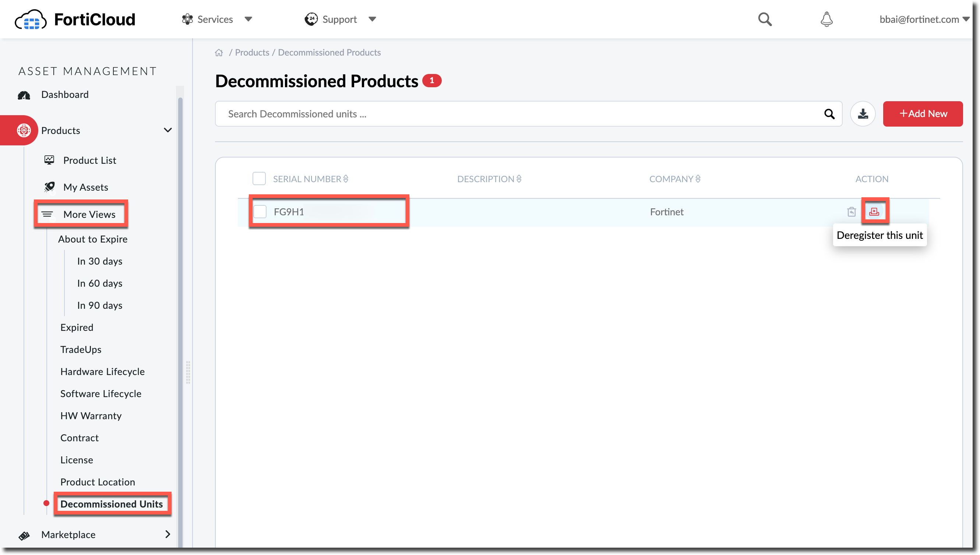980x555 pixels.
Task: Click the Search Decommissioned units field
Action: [528, 114]
